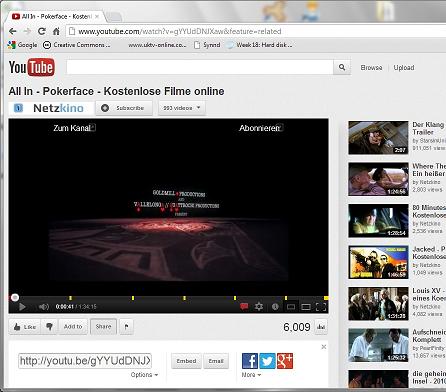Show video statistics bar chart icon
Viewport: 446px width, 392px height.
[x=321, y=327]
